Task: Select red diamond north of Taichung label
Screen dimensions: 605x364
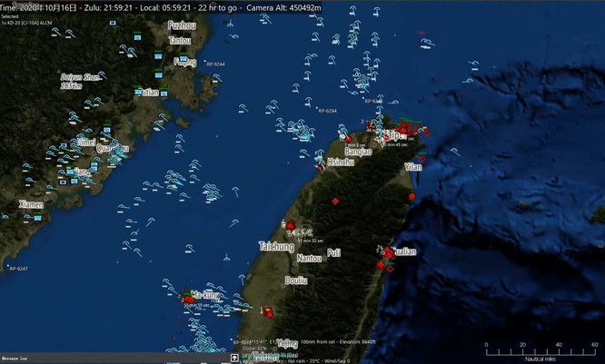Action: (292, 225)
